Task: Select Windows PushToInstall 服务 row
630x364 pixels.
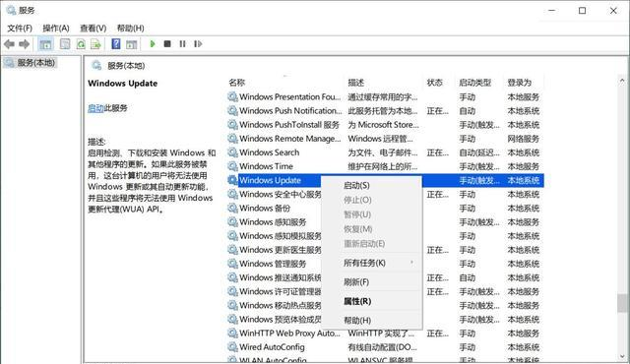Action: coord(385,124)
